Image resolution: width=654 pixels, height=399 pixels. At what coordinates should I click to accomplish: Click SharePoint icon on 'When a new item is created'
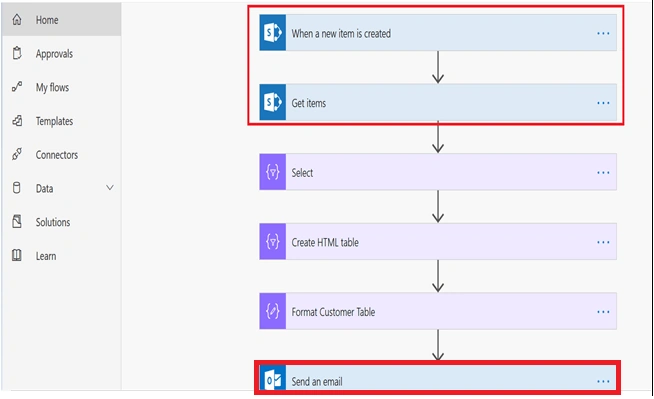pyautogui.click(x=273, y=33)
